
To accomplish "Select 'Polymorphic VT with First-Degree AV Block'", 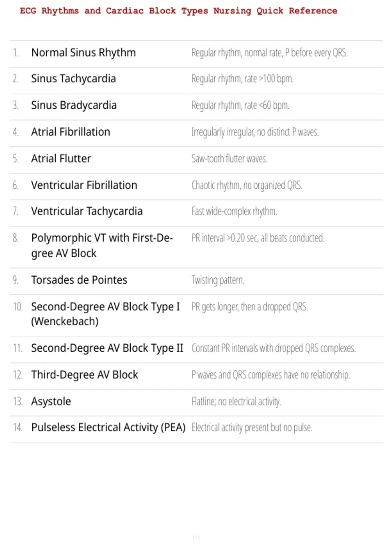I will tap(102, 246).
